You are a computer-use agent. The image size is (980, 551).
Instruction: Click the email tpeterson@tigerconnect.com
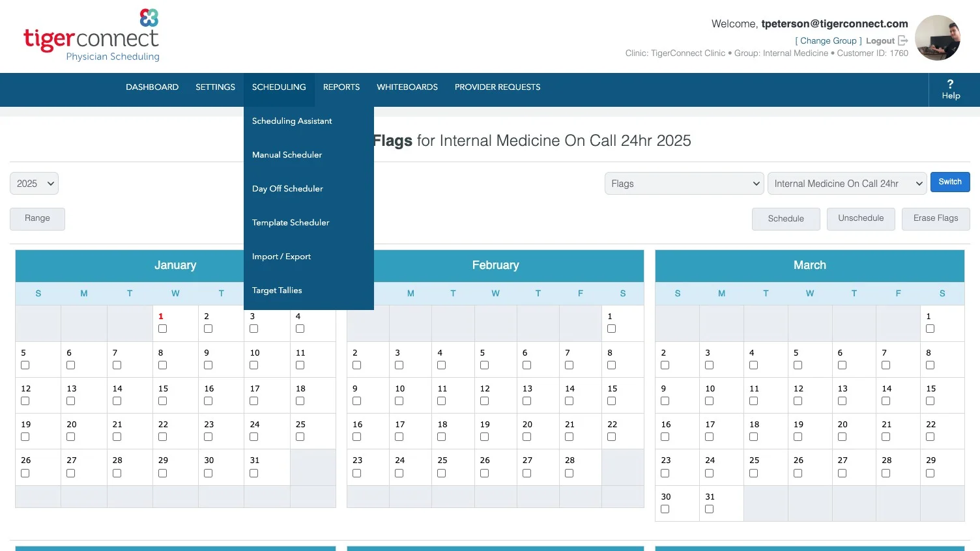click(x=835, y=24)
